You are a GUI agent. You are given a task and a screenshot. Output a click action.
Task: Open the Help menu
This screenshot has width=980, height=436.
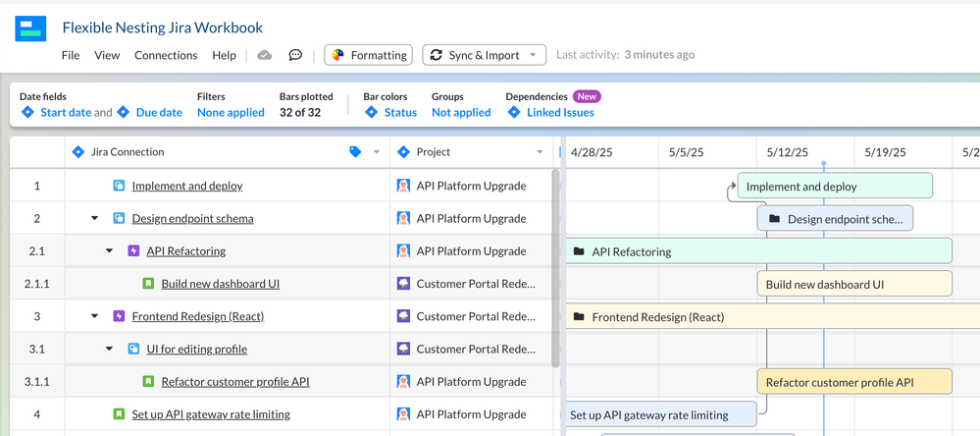click(224, 55)
